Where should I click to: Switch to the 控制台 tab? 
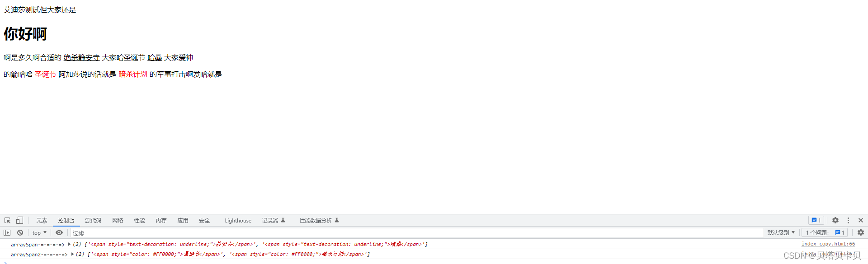(66, 220)
